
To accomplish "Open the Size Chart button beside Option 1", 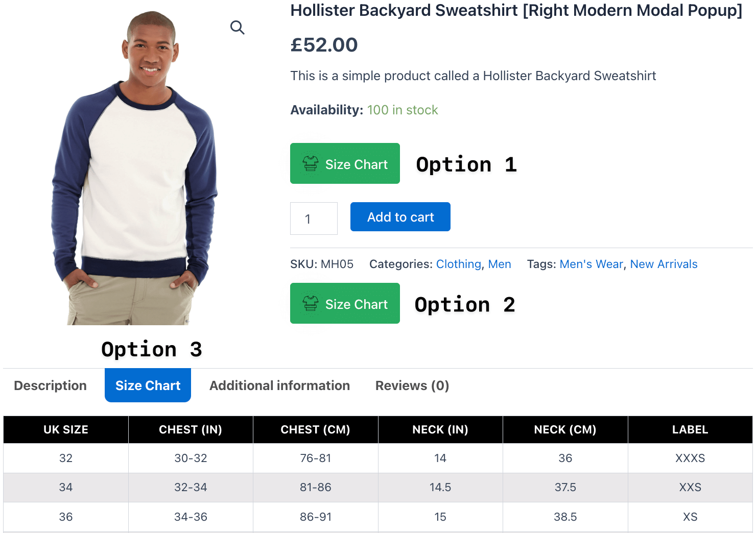I will click(345, 163).
